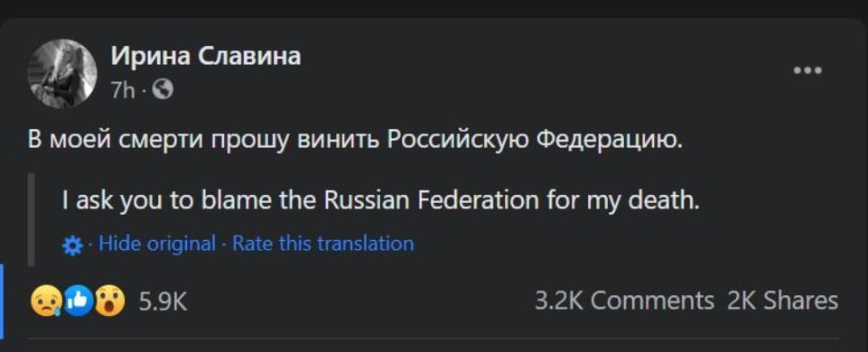Click the Rate this translation link
Image resolution: width=868 pixels, height=352 pixels.
point(322,244)
